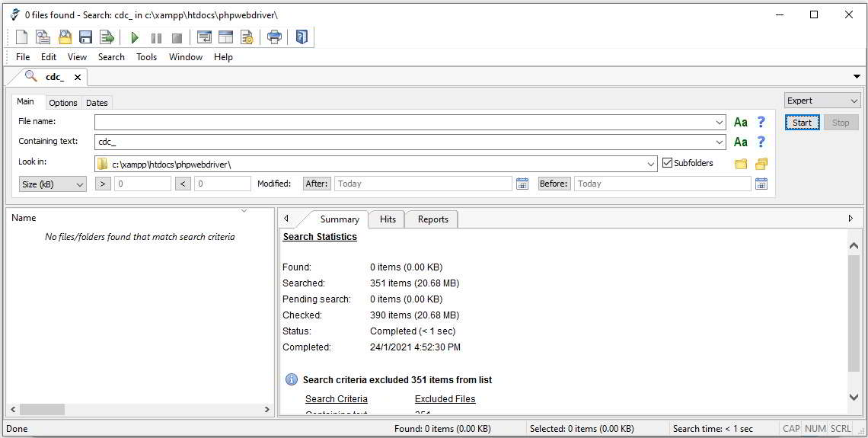Select the Summary tab

340,219
